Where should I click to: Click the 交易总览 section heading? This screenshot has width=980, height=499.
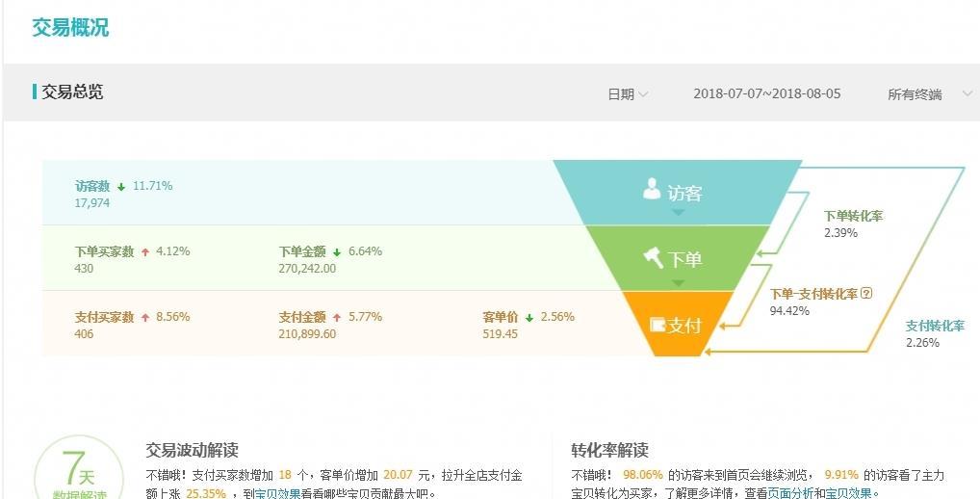coord(72,92)
